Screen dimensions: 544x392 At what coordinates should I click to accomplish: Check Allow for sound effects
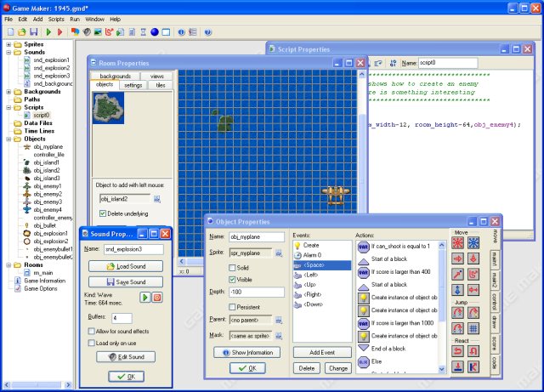pos(92,332)
